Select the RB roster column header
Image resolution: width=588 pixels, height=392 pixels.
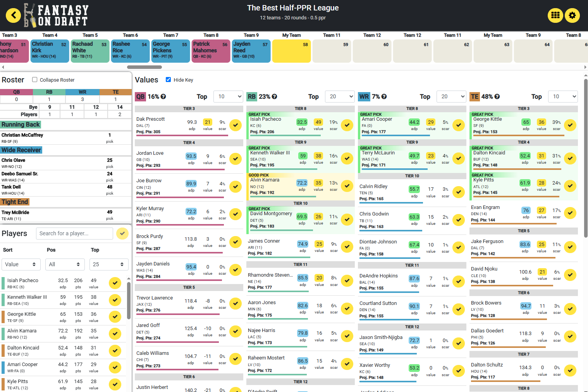tap(49, 92)
